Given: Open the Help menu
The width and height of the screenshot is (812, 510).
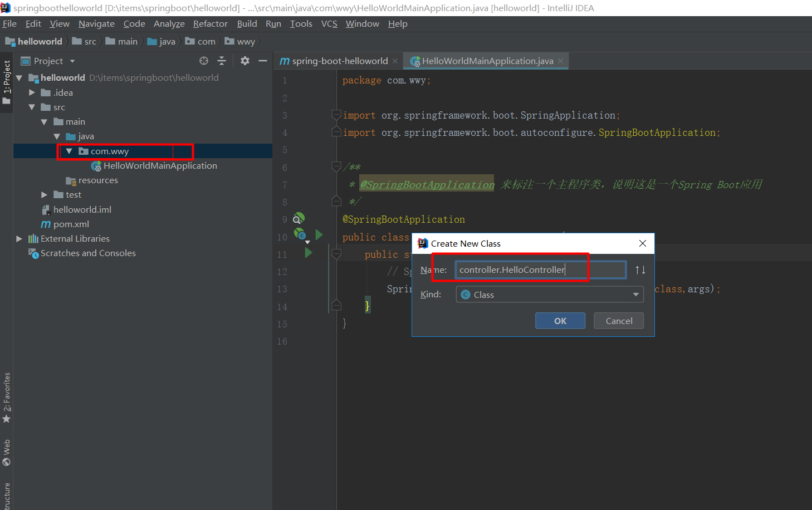Looking at the screenshot, I should [x=398, y=23].
